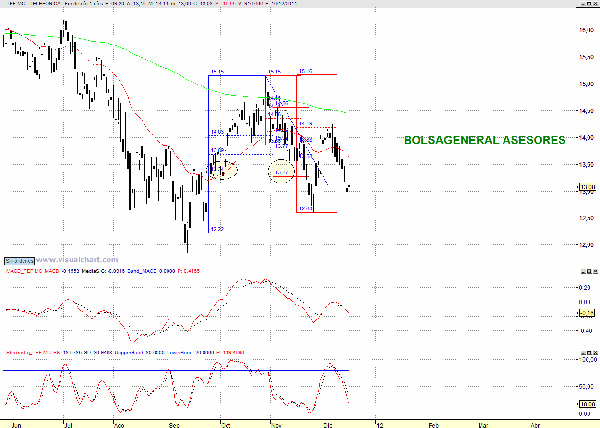The width and height of the screenshot is (600, 428).
Task: Close the MACD indicator pane
Action: [595, 271]
